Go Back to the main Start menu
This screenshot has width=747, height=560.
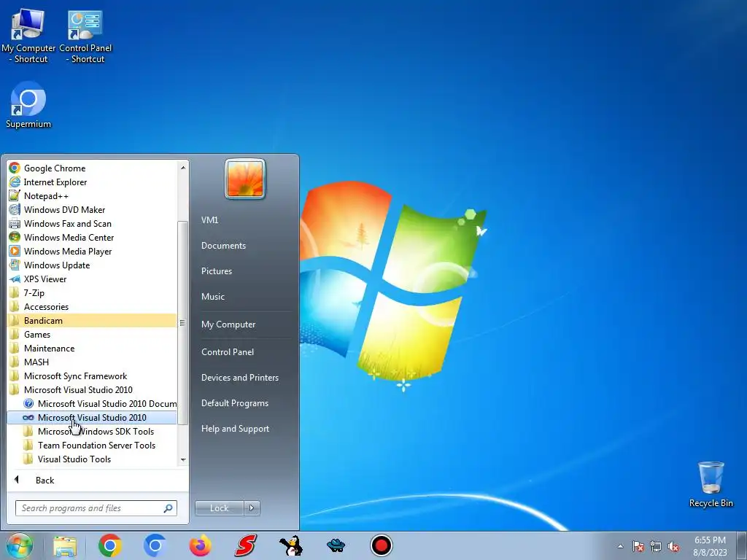pos(44,480)
